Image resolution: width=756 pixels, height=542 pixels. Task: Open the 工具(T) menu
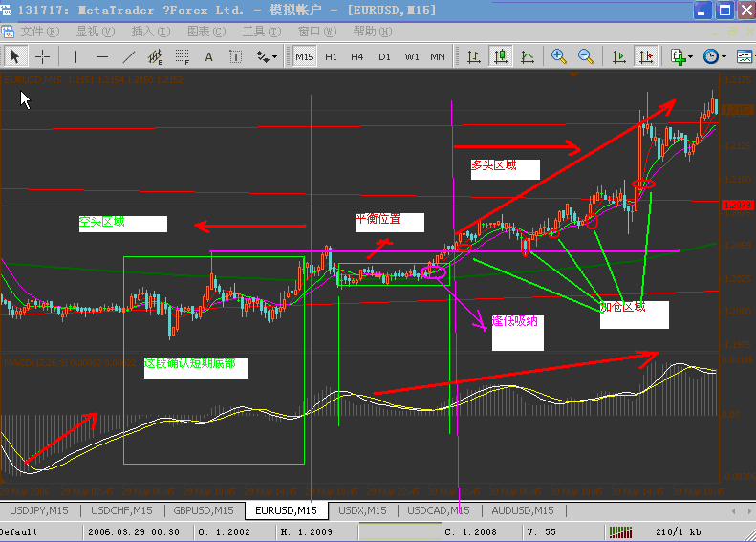point(262,32)
